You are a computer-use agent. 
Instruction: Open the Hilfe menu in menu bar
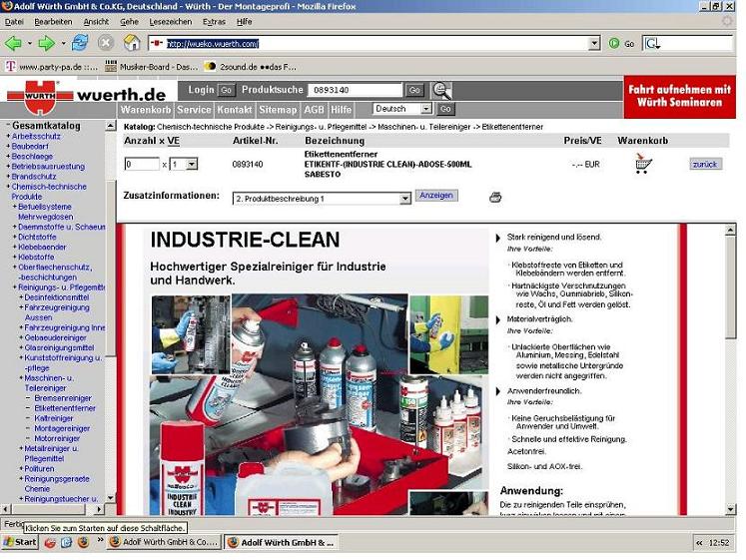244,22
